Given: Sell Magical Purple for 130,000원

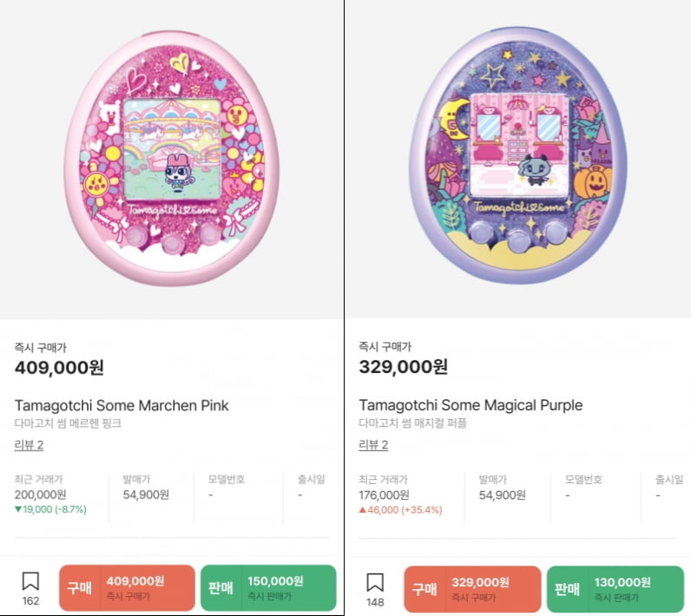Looking at the screenshot, I should pos(615,589).
